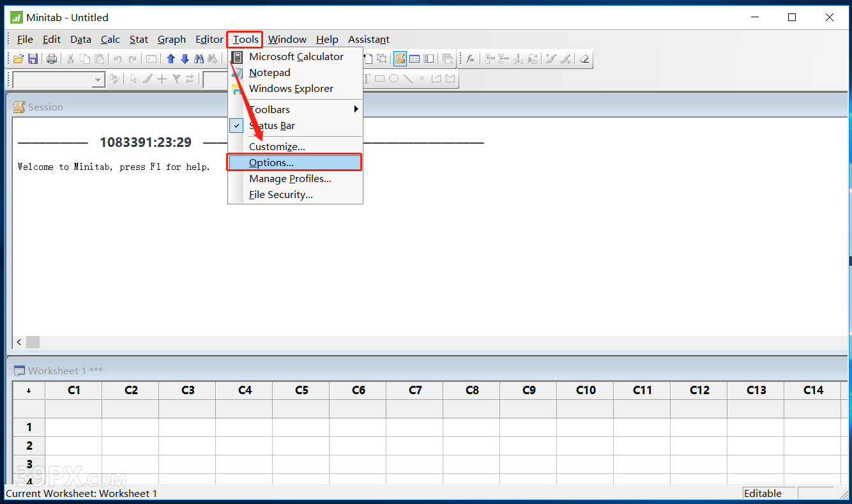852x504 pixels.
Task: Select the marker dot drawing tool
Action: pyautogui.click(x=422, y=79)
